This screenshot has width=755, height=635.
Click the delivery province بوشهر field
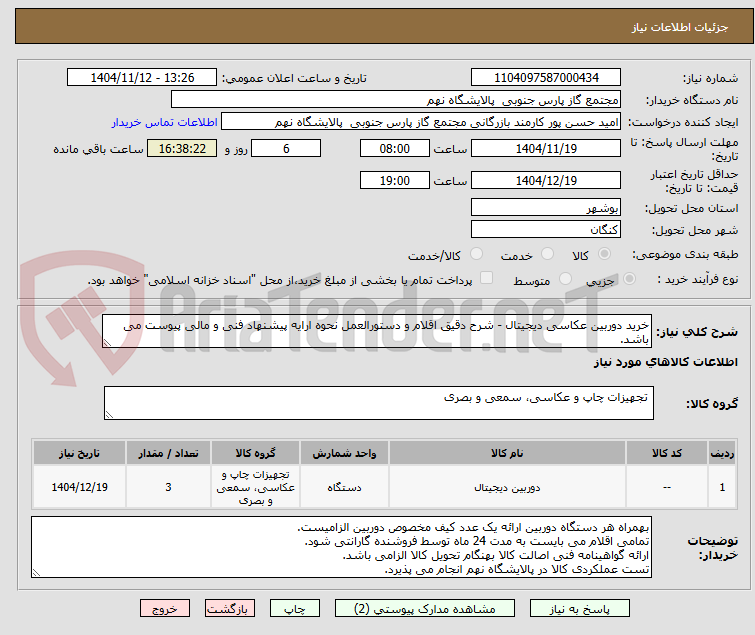tap(546, 207)
